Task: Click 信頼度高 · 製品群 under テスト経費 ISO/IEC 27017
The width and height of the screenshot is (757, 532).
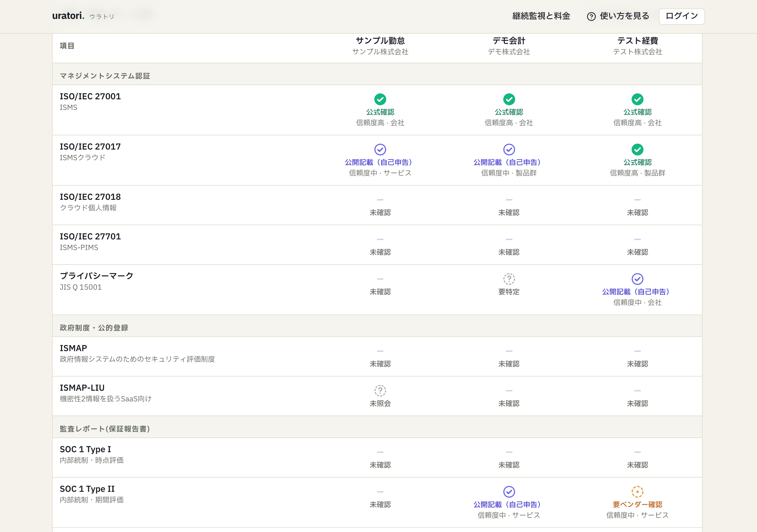Action: [637, 173]
